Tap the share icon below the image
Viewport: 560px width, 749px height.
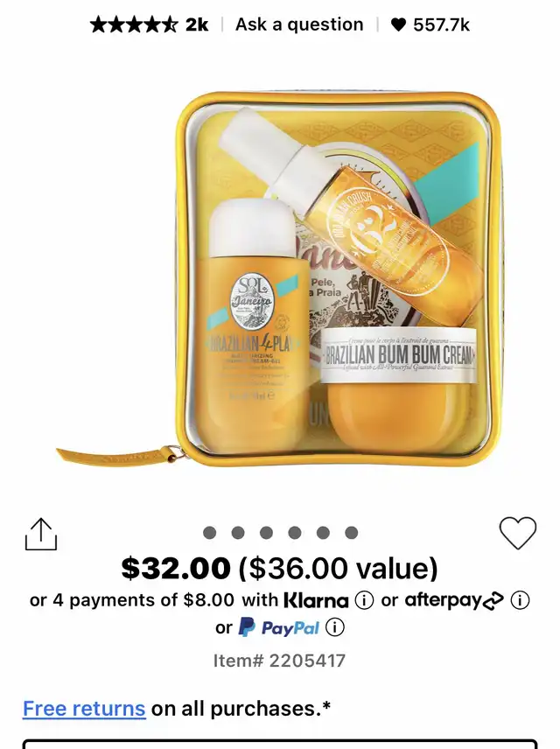tap(41, 534)
